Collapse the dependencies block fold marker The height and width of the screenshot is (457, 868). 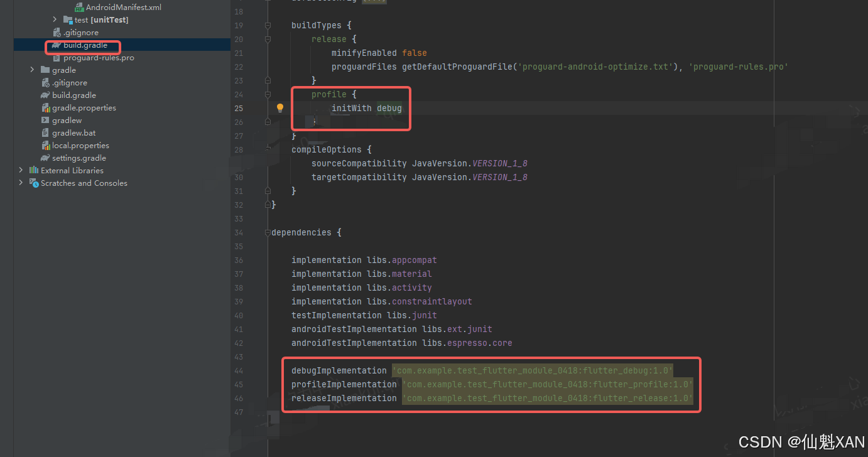266,232
